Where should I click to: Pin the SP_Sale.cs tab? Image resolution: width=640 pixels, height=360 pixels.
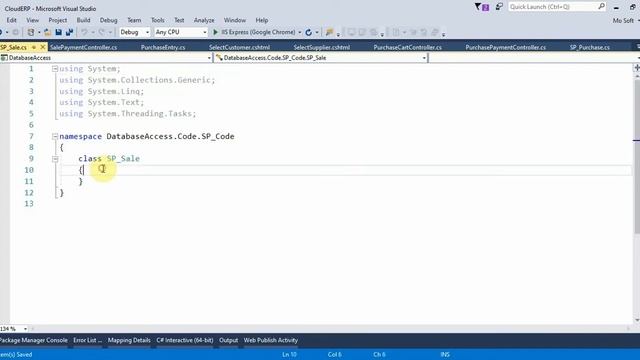[x=34, y=47]
